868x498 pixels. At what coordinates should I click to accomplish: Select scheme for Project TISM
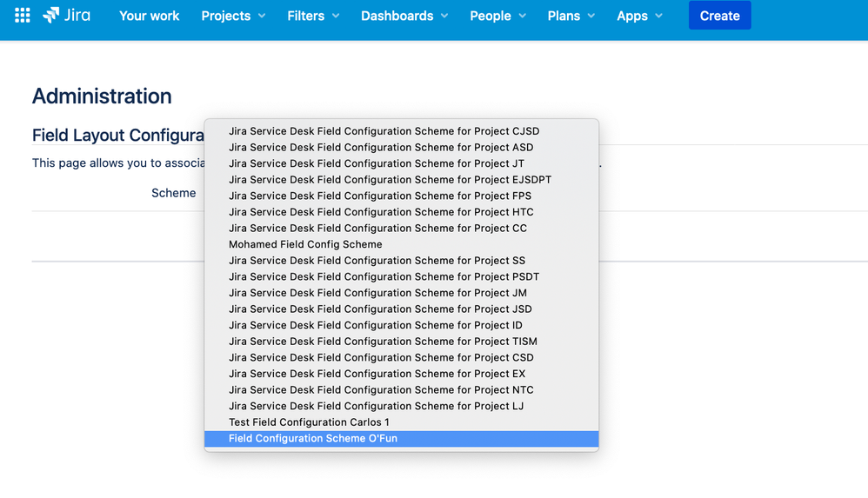point(401,342)
